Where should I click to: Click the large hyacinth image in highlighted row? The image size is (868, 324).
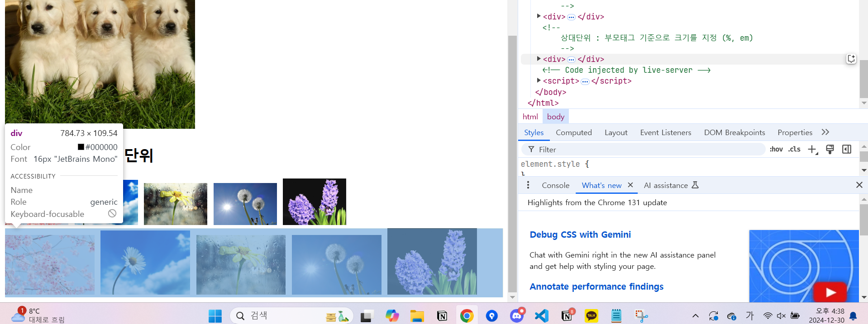432,261
